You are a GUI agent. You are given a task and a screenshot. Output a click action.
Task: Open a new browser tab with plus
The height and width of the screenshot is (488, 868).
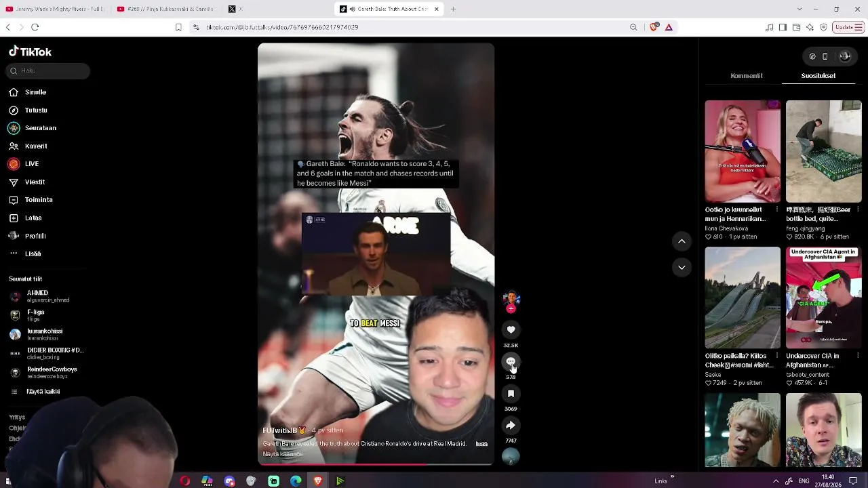click(x=453, y=9)
